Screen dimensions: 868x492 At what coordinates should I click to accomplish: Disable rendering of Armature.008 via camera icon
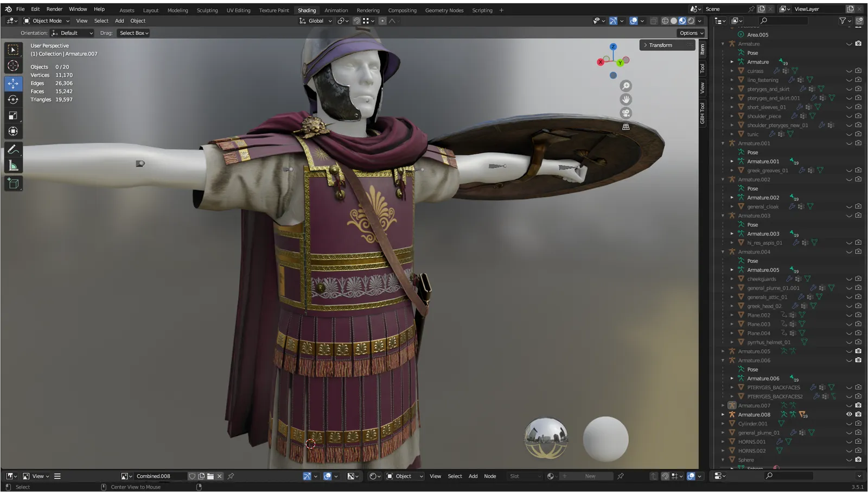tap(858, 414)
